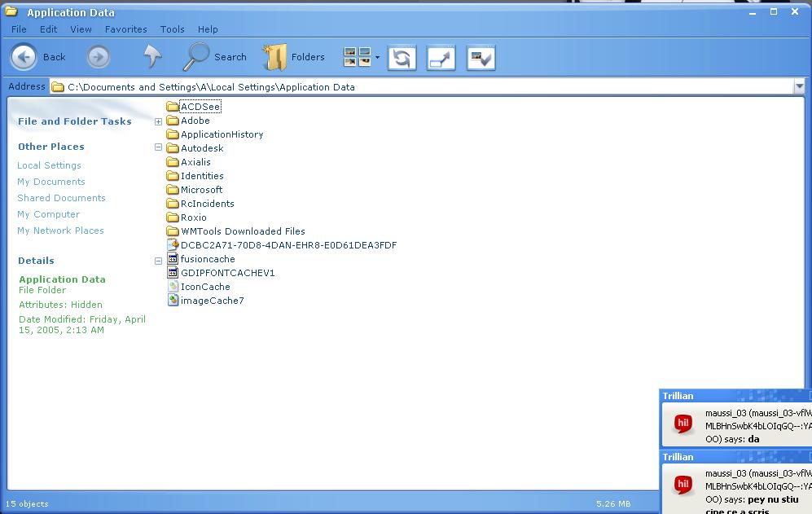
Task: Expand the plus box beside Adobe
Action: pos(159,121)
